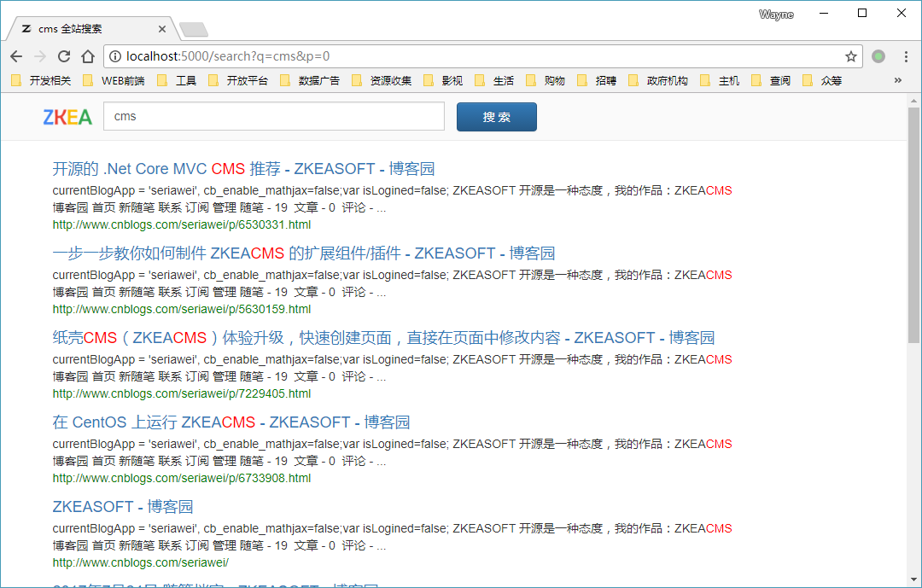The height and width of the screenshot is (588, 922).
Task: Bookmark this page with the star icon
Action: [x=850, y=56]
